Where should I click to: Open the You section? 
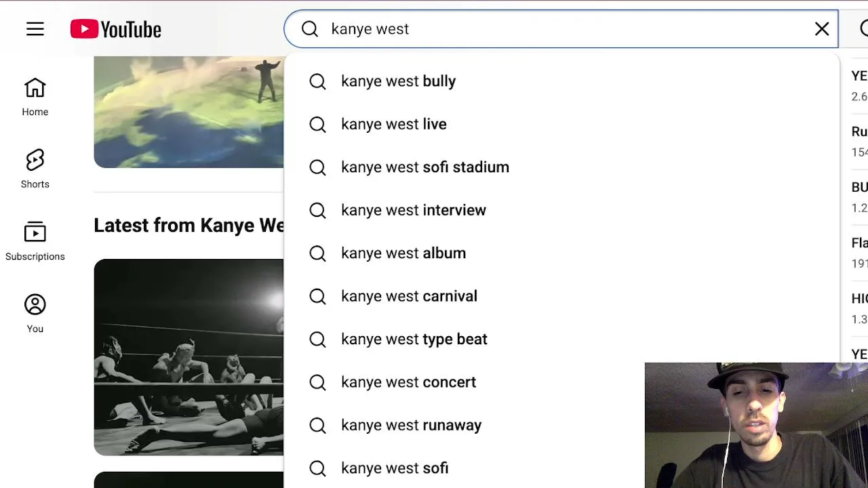point(35,313)
